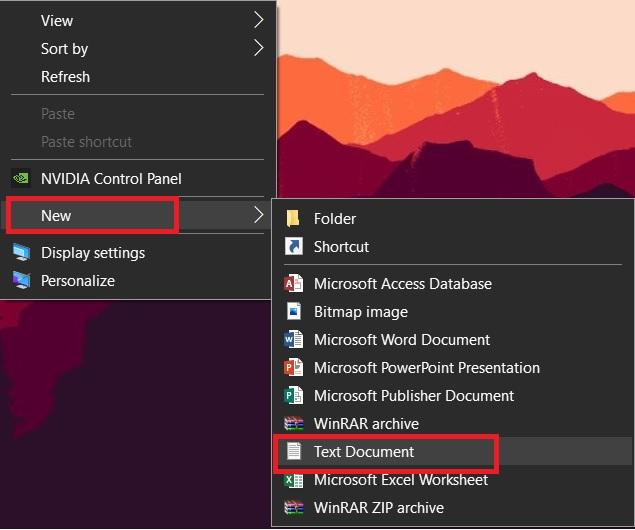The height and width of the screenshot is (530, 635).
Task: Click the Personalize icon
Action: tap(21, 280)
